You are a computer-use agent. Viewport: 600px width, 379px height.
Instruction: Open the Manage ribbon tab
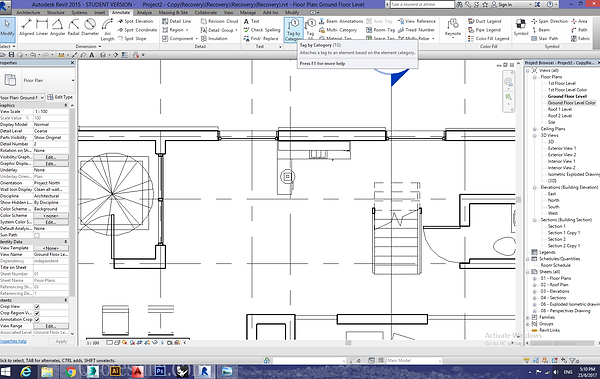pos(248,13)
